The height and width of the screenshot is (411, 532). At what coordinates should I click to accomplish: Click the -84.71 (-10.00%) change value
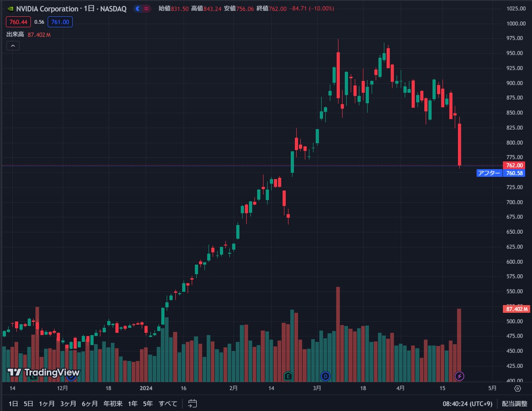point(312,9)
